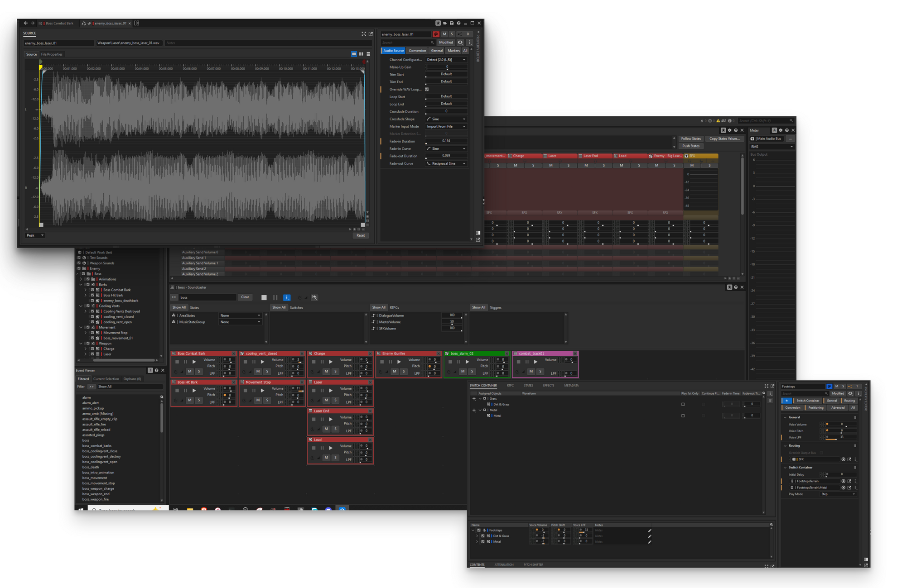Open the AreaStates state dropdown
The width and height of the screenshot is (897, 588).
coord(240,316)
